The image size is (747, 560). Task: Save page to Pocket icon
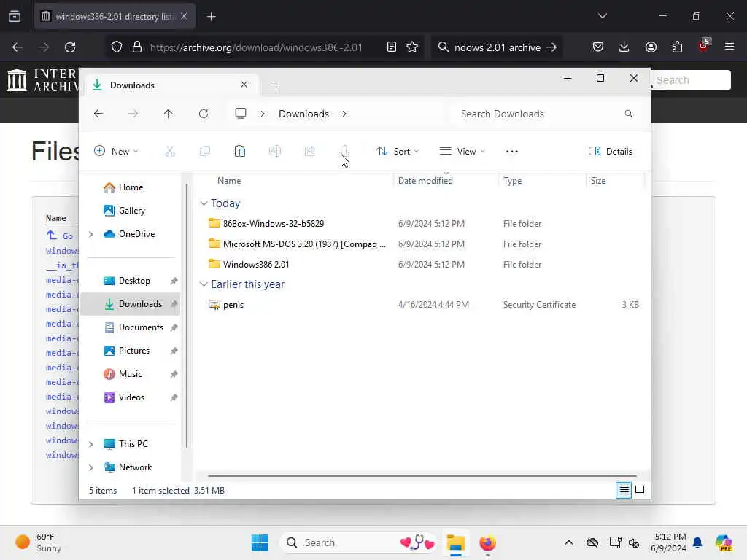(x=598, y=47)
